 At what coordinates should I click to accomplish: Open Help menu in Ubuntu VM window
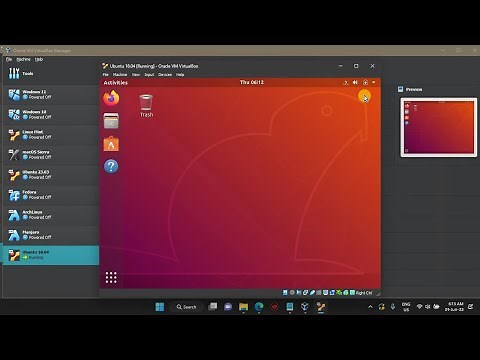[x=180, y=75]
